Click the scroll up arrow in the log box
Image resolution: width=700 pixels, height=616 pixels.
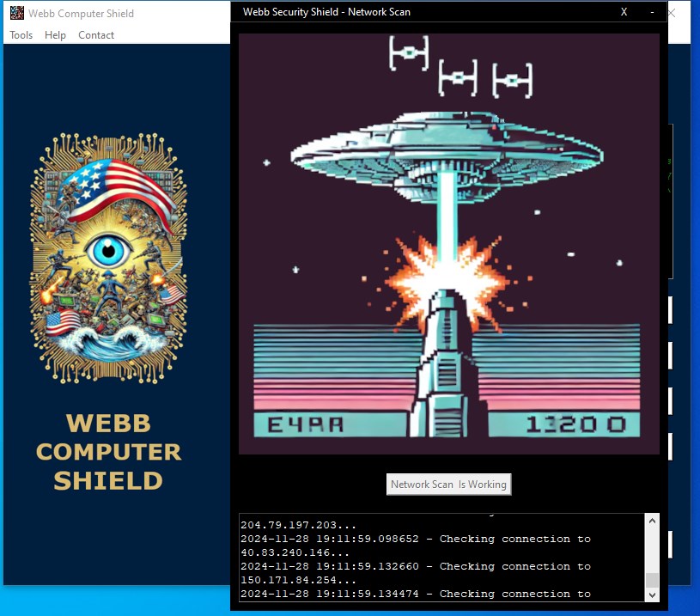click(652, 521)
